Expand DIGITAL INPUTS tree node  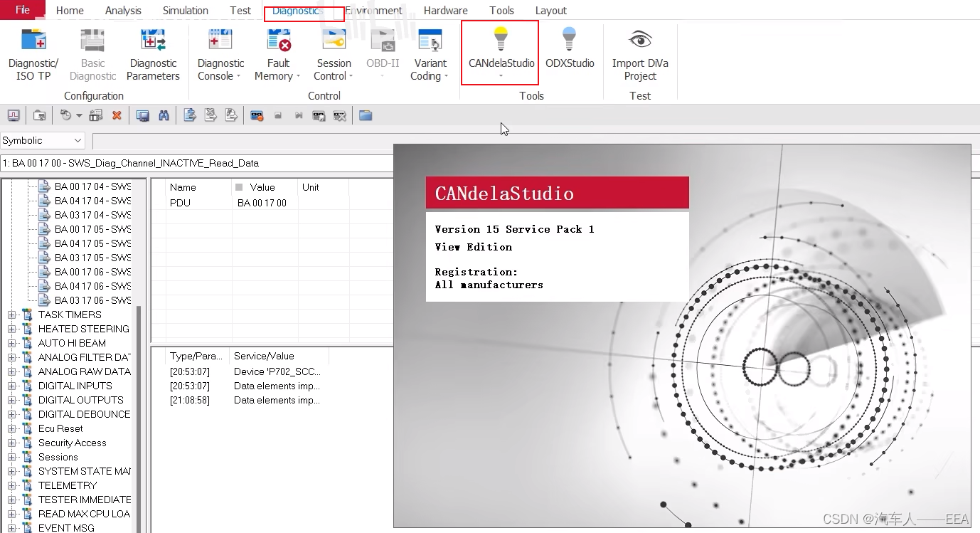pos(11,386)
